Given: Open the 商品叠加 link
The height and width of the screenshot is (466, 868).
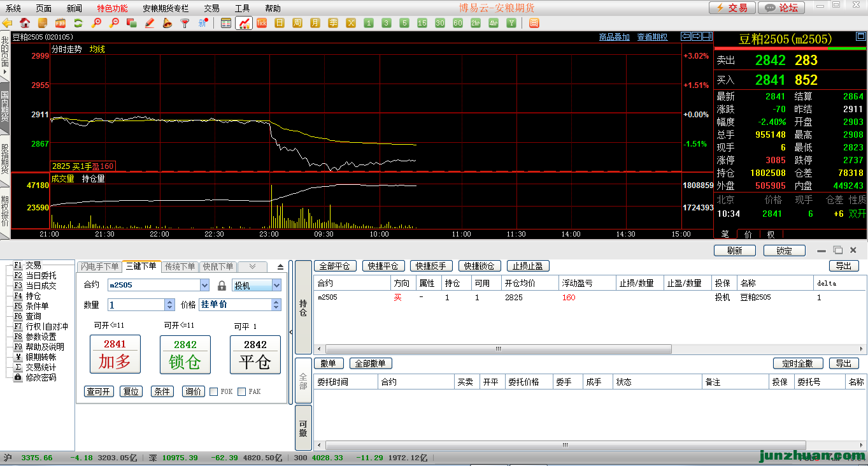Looking at the screenshot, I should pos(615,37).
